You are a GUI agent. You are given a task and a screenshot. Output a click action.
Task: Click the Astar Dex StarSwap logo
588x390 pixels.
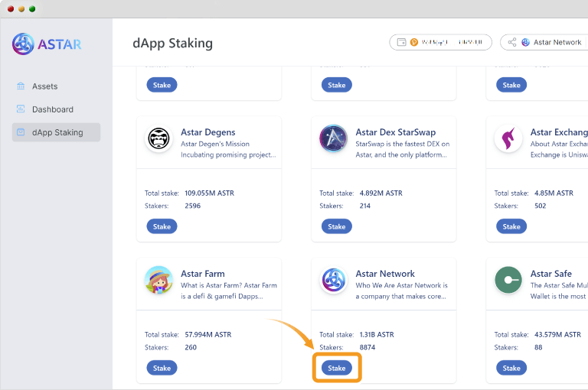334,138
